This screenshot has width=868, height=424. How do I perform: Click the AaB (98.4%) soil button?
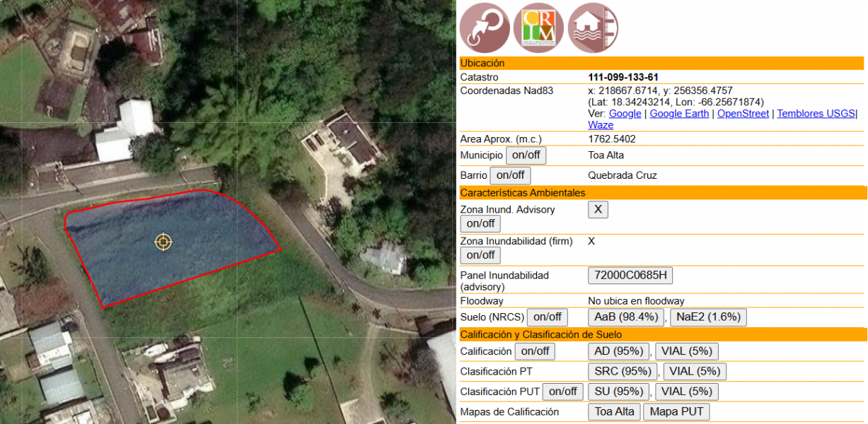[x=626, y=317]
